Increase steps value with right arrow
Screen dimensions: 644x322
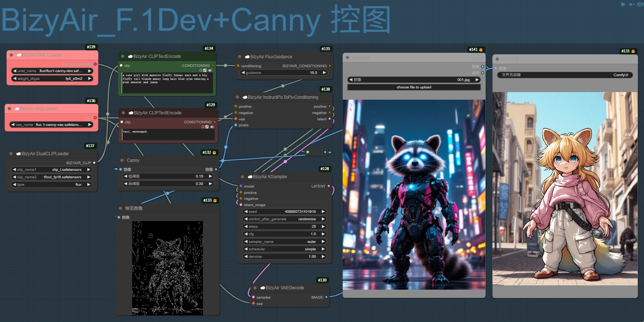point(323,227)
